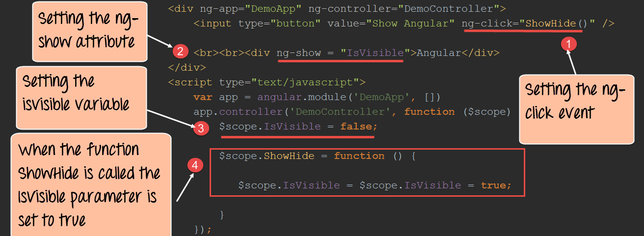This screenshot has width=644, height=236.
Task: Click the script type="text/javascript" tag
Action: tap(267, 82)
